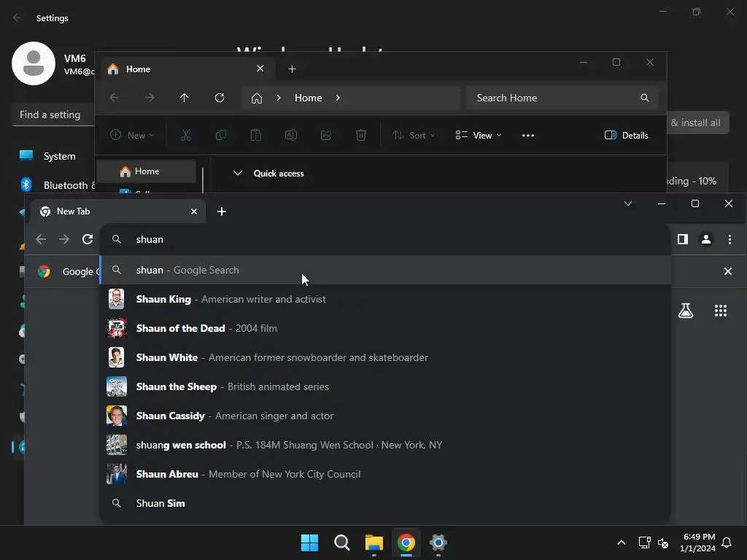Select Shaun the Sheep suggestion
The image size is (747, 560).
coord(385,386)
